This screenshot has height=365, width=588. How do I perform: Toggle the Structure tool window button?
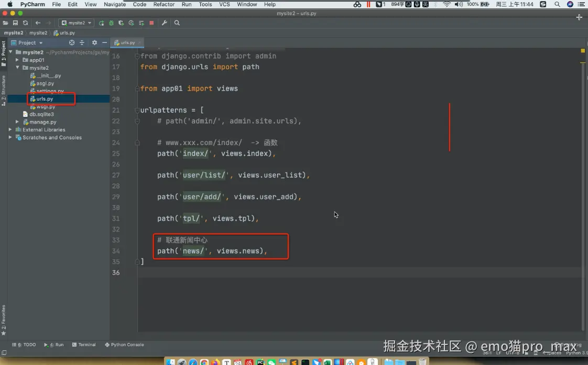pos(3,90)
